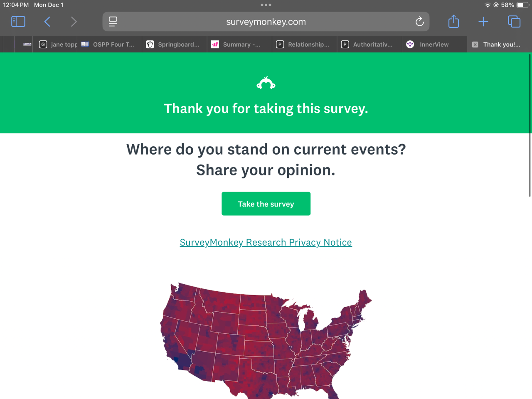
Task: Close the Thank you! tab
Action: click(475, 44)
